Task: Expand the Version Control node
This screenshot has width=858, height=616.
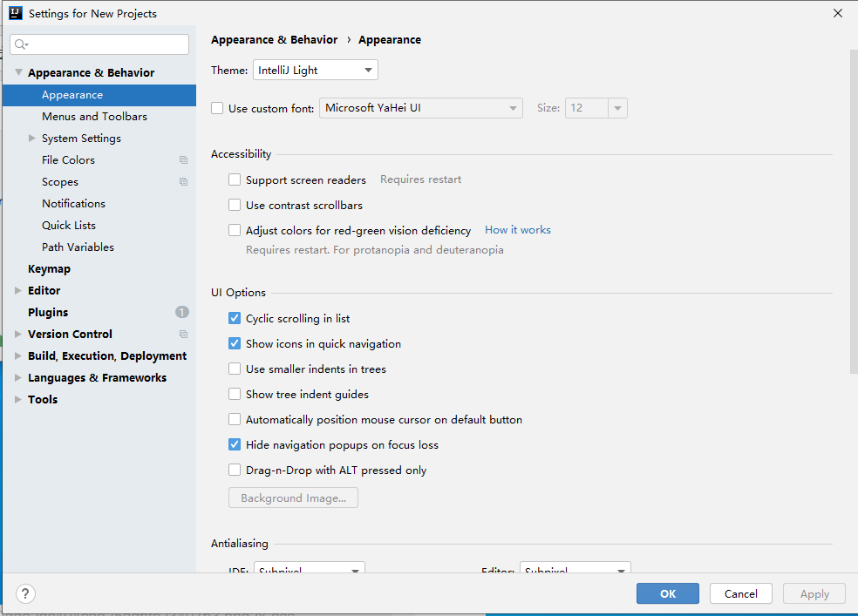Action: (18, 334)
